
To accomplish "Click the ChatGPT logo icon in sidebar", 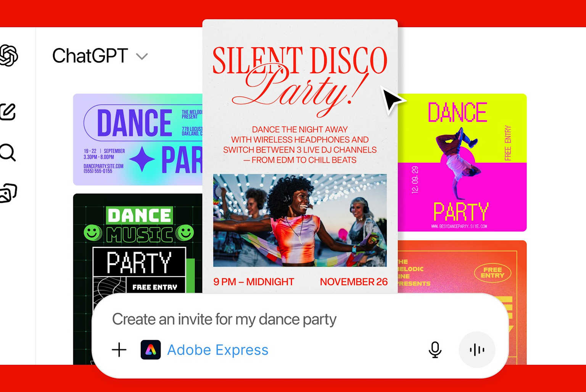I will coord(8,56).
